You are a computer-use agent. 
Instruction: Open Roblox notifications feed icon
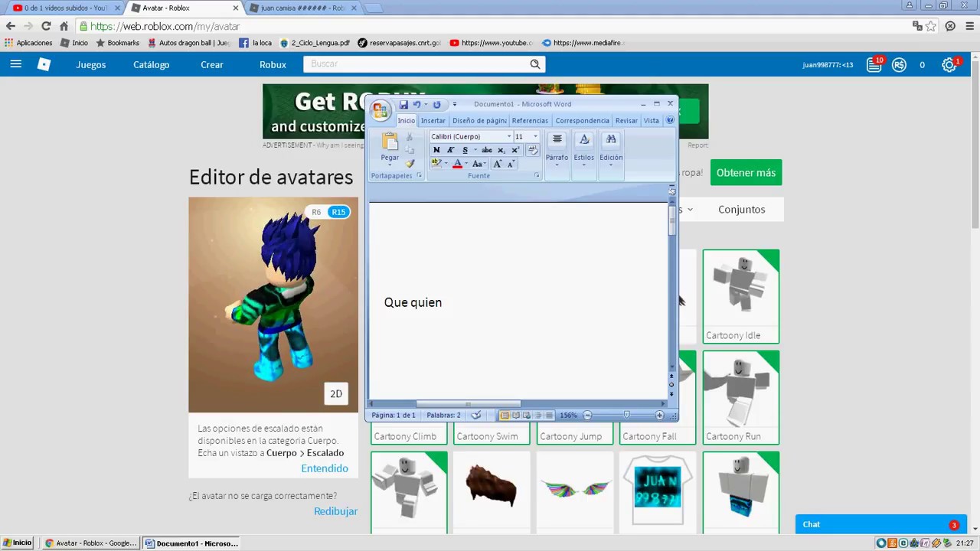click(874, 65)
